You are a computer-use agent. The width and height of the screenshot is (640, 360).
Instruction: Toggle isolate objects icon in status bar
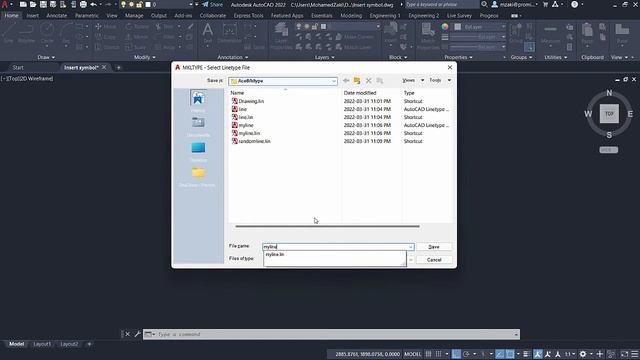(611, 354)
